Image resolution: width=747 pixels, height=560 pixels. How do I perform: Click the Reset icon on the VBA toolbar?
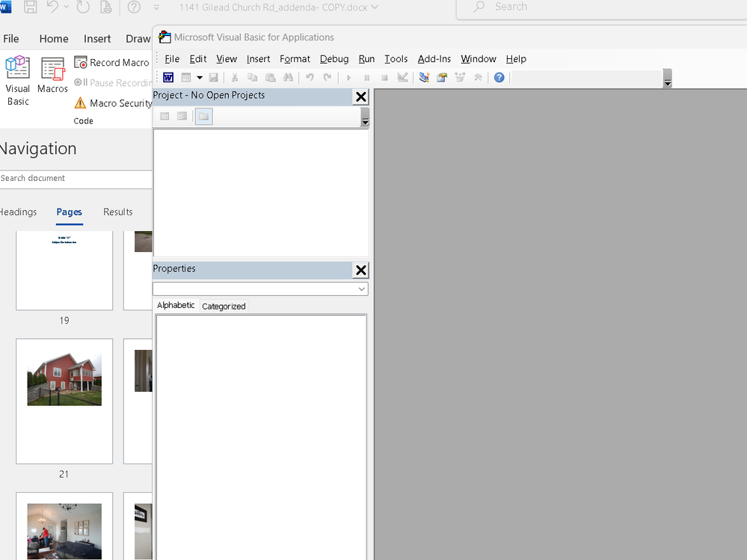tap(384, 77)
